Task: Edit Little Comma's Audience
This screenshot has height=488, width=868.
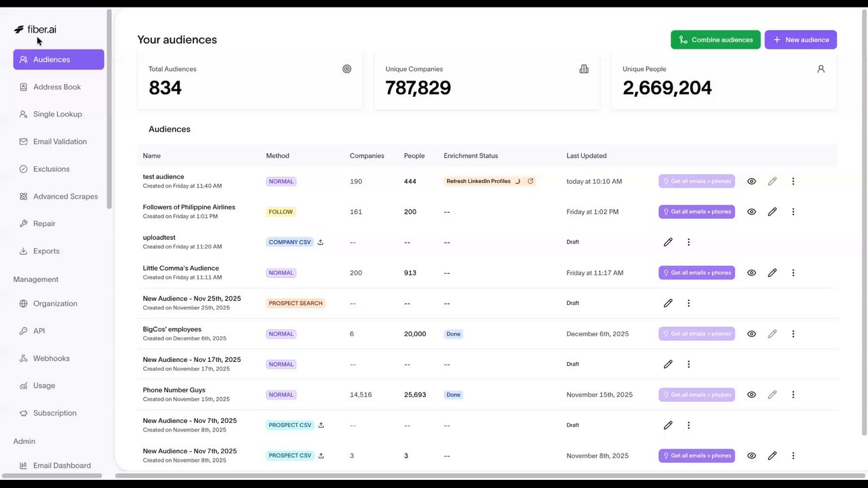Action: [x=772, y=273]
